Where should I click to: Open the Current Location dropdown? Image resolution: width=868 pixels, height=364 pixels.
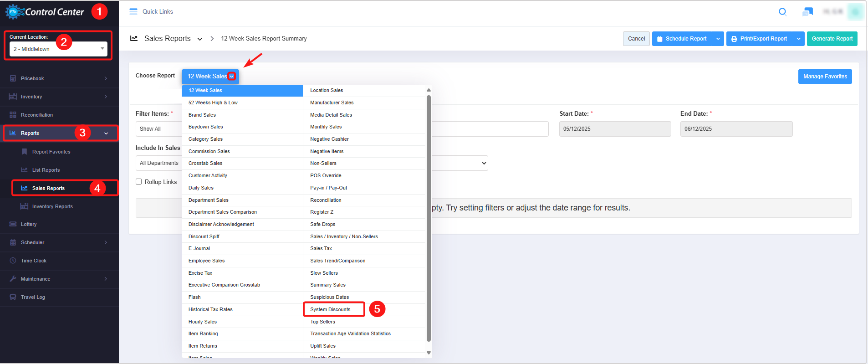[58, 49]
